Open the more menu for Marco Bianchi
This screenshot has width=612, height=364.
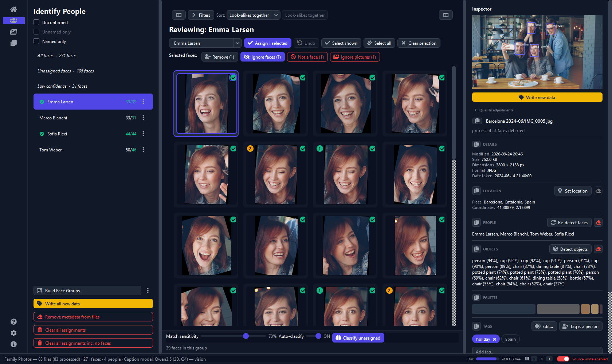point(144,118)
